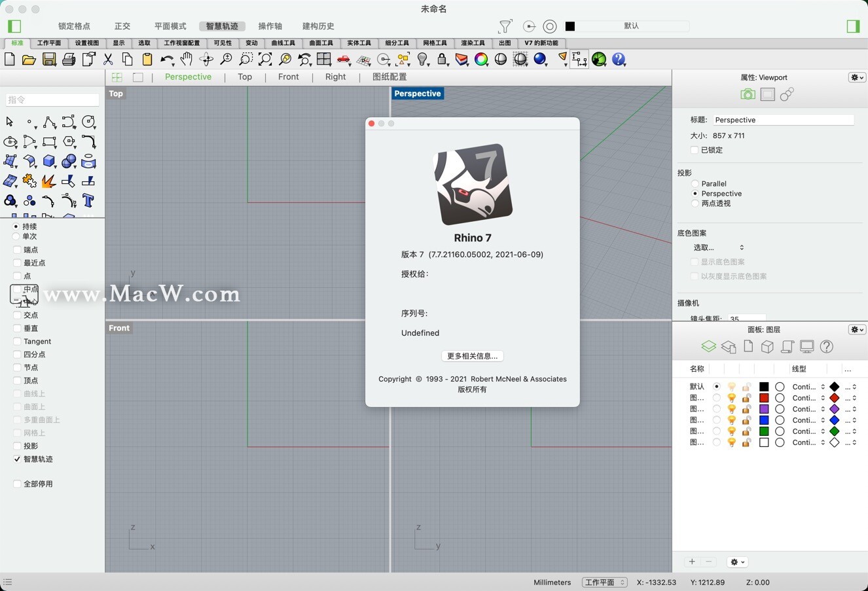Viewport: 868px width, 591px height.
Task: Check the 已锁定 checkbox
Action: (695, 150)
